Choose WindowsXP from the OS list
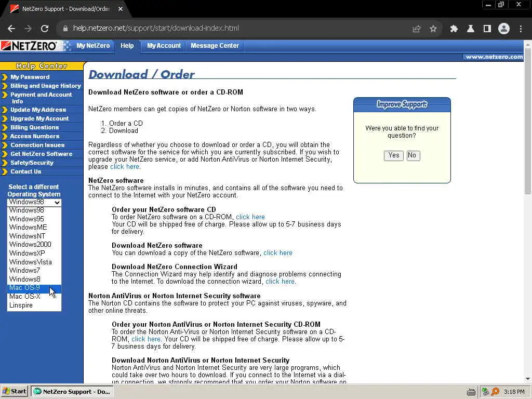This screenshot has width=532, height=399. (x=34, y=253)
